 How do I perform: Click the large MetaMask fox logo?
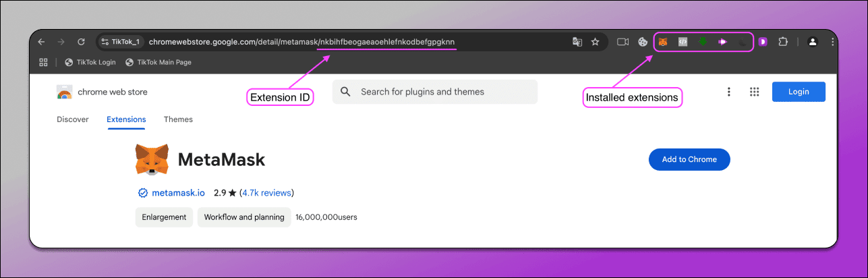point(151,160)
